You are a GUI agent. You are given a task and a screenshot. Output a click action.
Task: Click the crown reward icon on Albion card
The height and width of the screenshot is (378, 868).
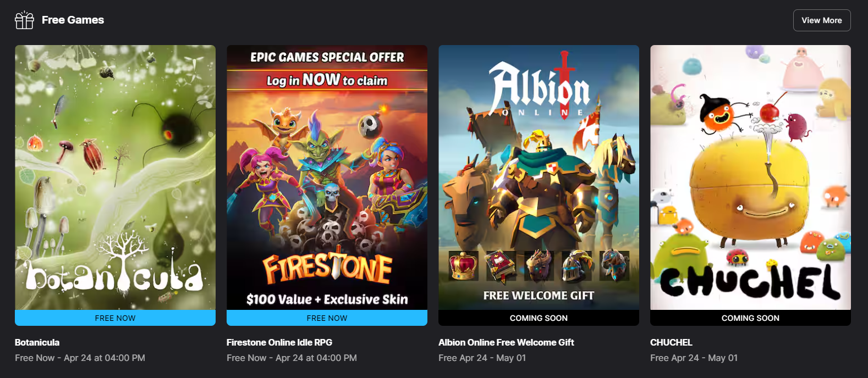click(463, 265)
